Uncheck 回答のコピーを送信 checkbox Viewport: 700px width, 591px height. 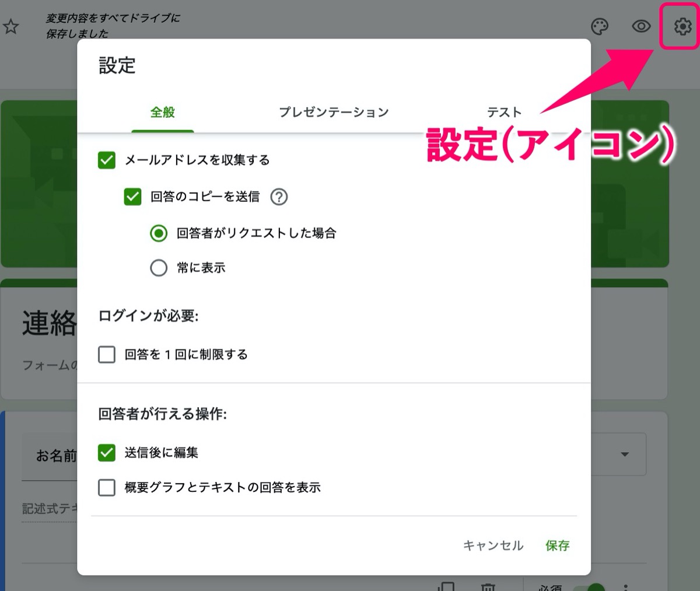132,197
